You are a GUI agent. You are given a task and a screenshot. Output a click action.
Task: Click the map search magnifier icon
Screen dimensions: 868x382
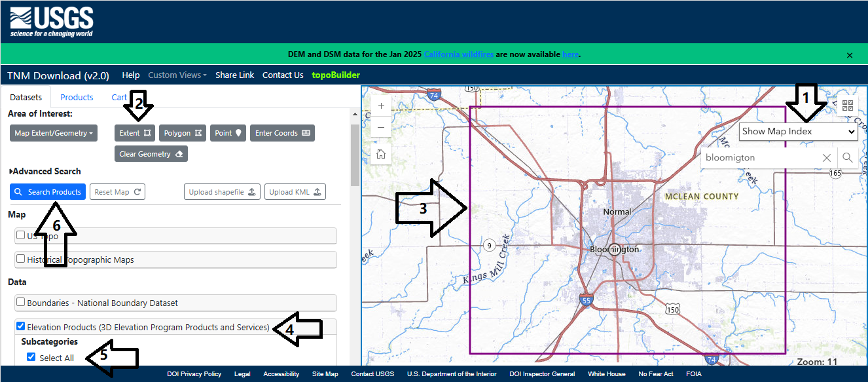click(x=848, y=158)
